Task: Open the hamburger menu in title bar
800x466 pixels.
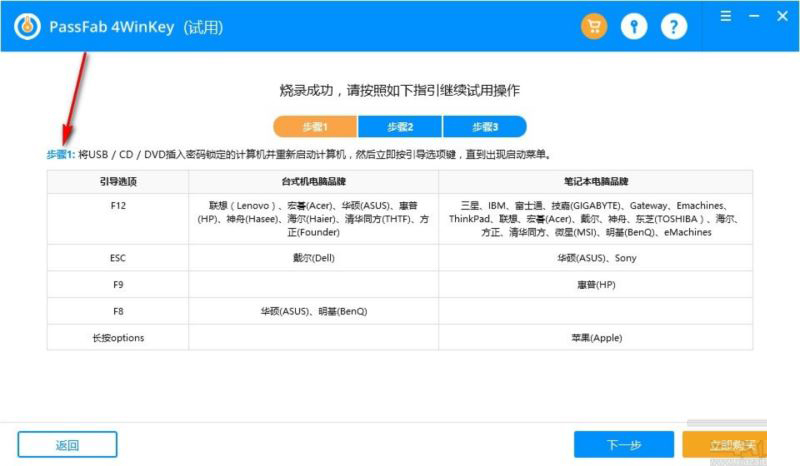Action: (x=726, y=16)
